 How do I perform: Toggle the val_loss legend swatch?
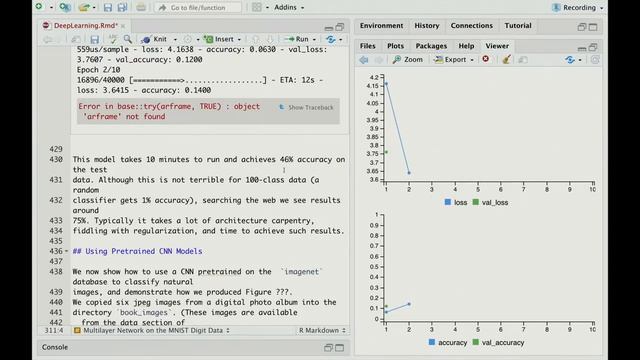coord(476,202)
